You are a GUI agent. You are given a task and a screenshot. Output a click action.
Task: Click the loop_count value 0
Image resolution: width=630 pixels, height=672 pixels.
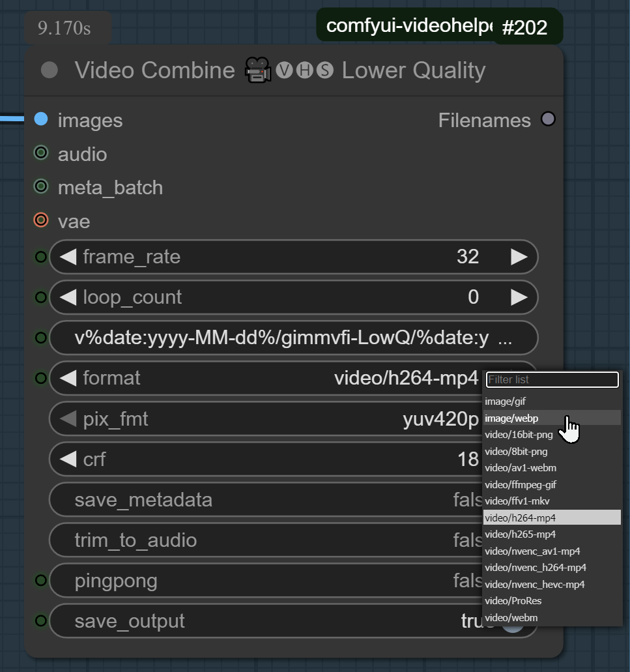pyautogui.click(x=473, y=297)
